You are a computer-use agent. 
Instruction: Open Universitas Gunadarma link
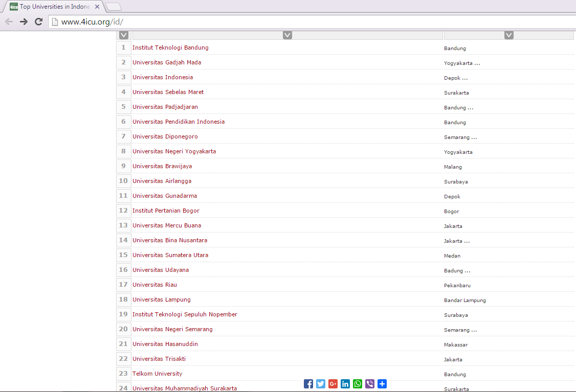pos(165,196)
